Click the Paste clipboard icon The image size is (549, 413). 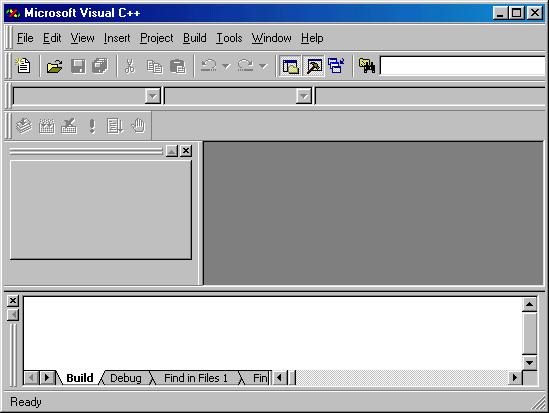pyautogui.click(x=178, y=66)
